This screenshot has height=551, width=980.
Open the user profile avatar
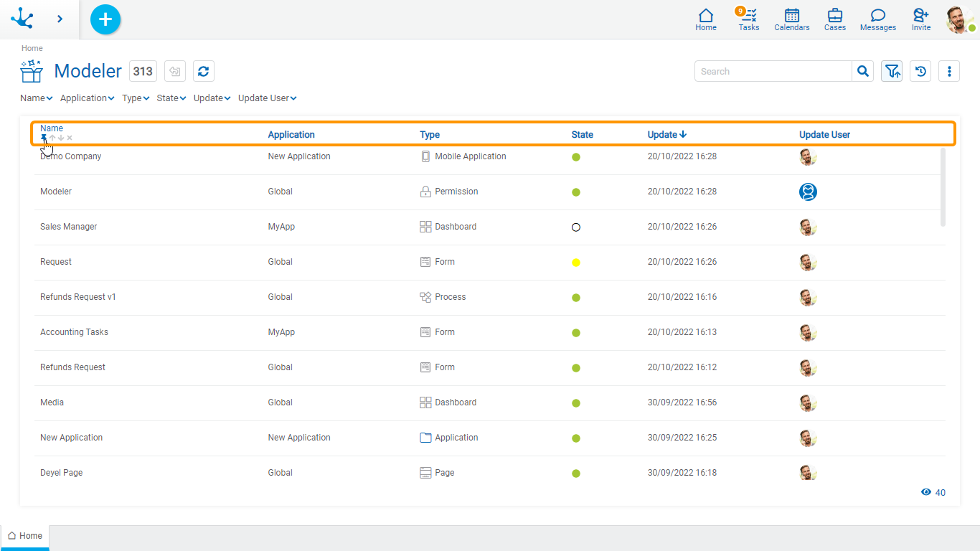coord(960,19)
